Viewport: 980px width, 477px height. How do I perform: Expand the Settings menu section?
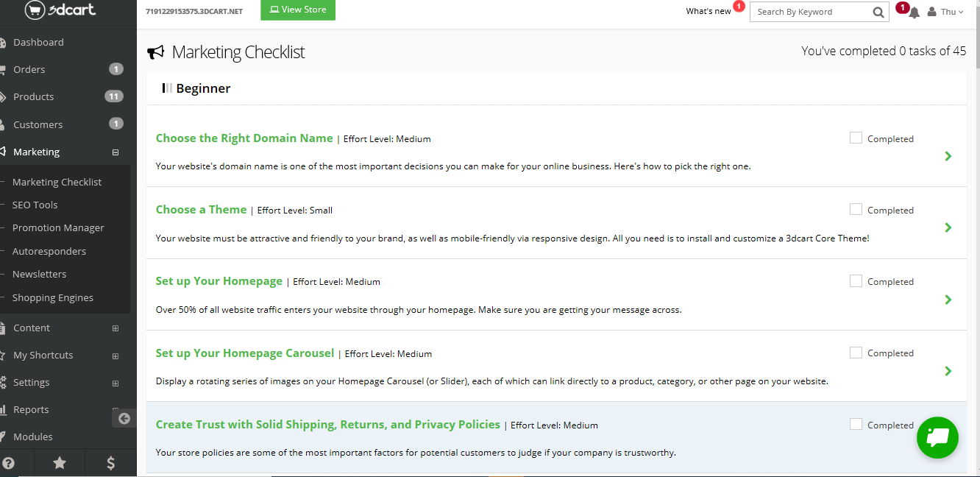[116, 383]
